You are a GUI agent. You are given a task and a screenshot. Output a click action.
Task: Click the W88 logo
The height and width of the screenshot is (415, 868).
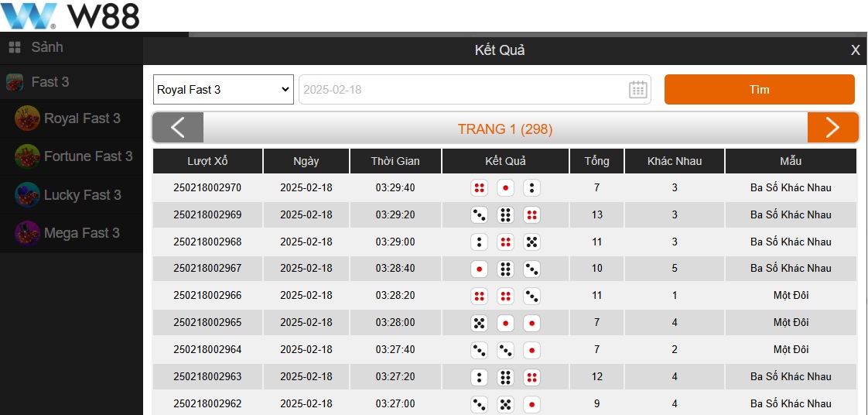(x=70, y=16)
